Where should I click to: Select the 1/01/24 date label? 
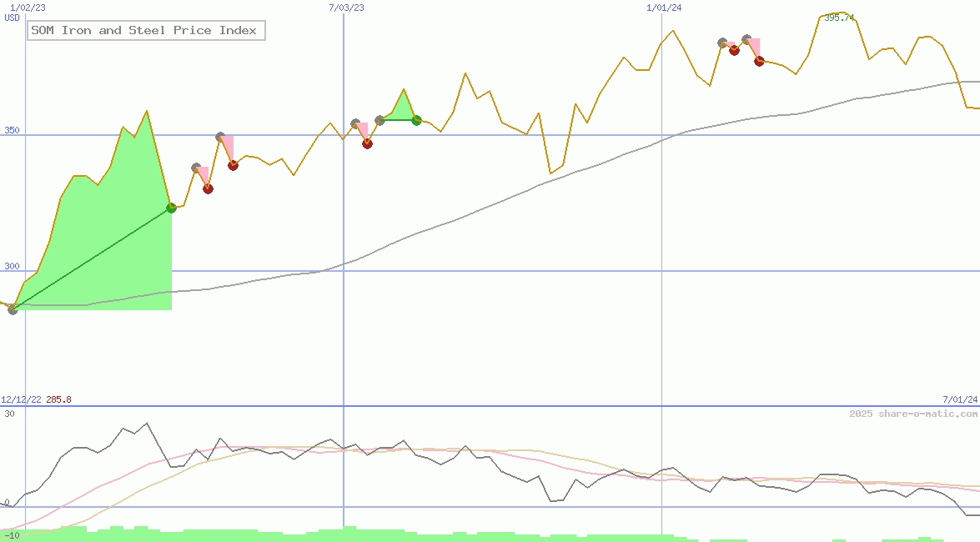[x=664, y=8]
